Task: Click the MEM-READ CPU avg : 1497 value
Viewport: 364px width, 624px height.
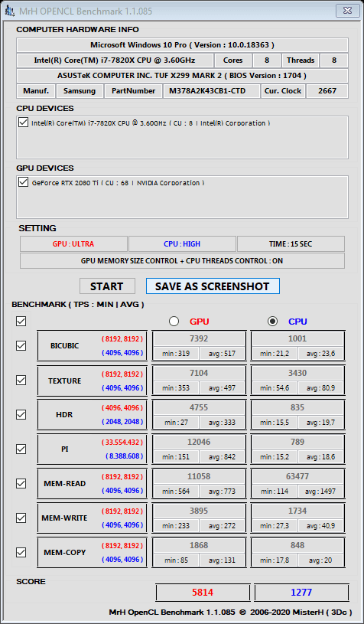Action: [320, 491]
